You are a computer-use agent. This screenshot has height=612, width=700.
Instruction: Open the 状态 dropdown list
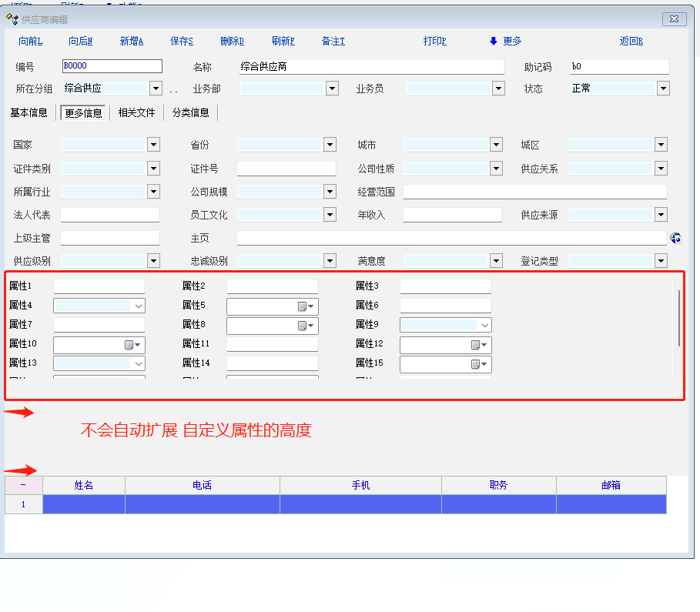tap(663, 89)
